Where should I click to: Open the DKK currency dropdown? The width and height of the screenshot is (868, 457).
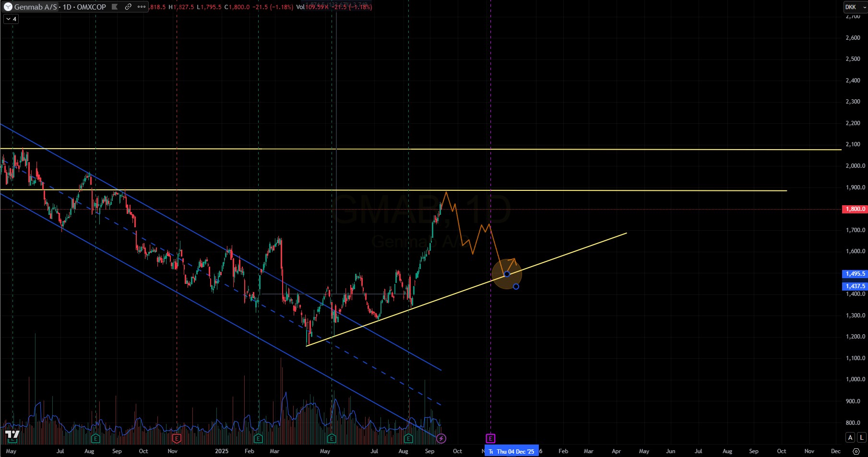click(855, 7)
